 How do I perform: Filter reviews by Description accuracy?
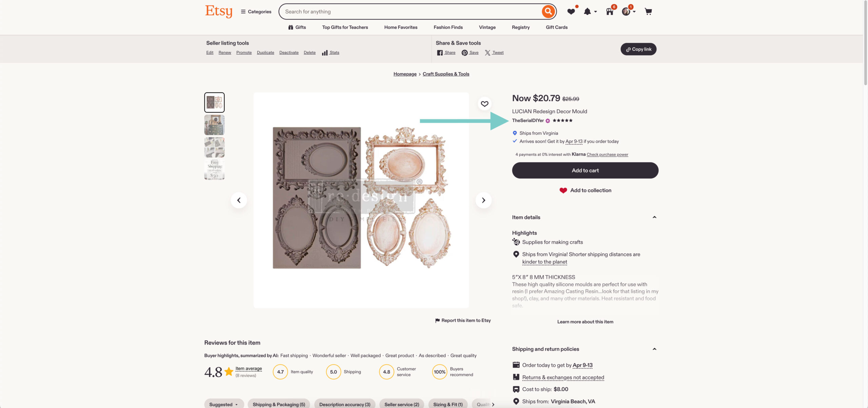344,404
